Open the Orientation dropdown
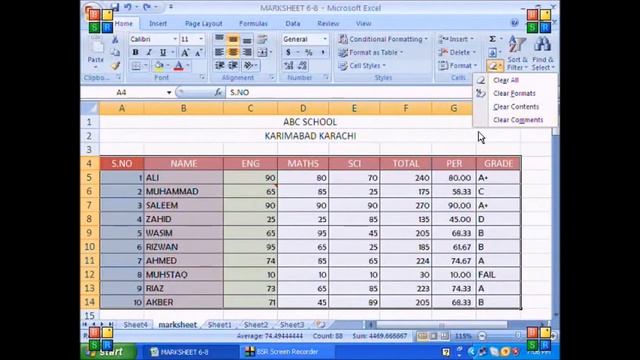This screenshot has height=360, width=640. pos(250,65)
